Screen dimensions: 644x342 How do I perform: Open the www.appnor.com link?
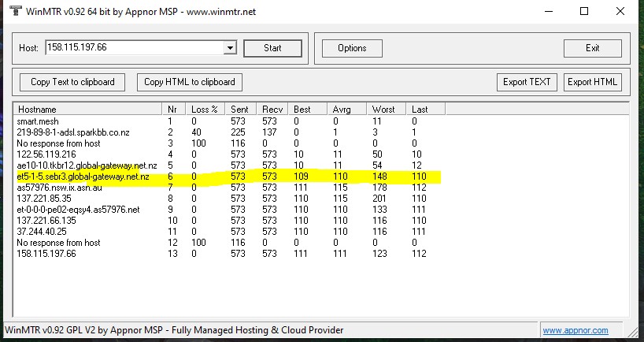(576, 330)
